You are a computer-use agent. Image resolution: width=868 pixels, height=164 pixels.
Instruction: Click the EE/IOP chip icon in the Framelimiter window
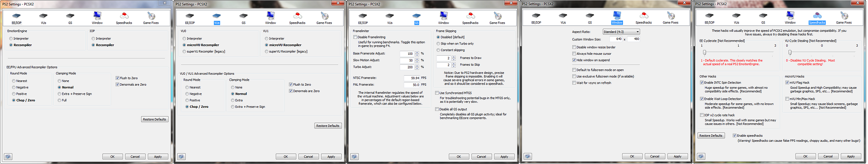point(363,16)
